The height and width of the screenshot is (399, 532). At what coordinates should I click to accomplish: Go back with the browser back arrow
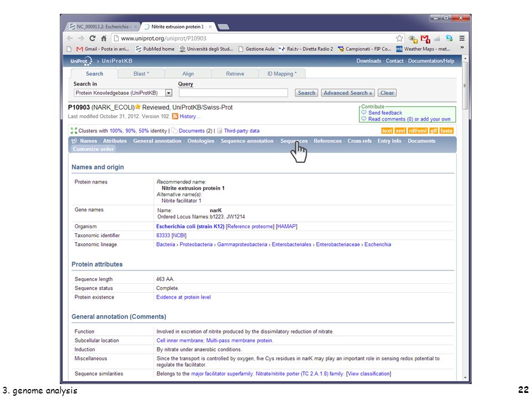pos(70,38)
